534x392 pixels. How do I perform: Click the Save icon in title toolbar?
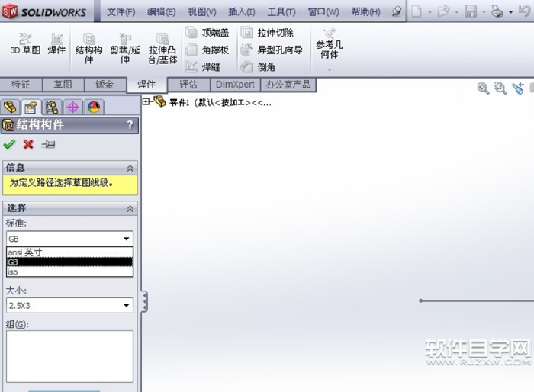click(x=471, y=12)
